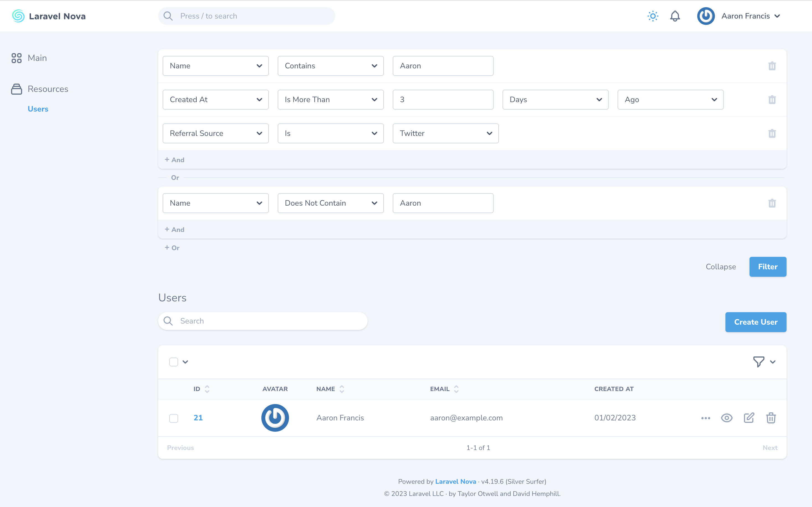812x507 pixels.
Task: View user 21 with eye icon
Action: 727,418
